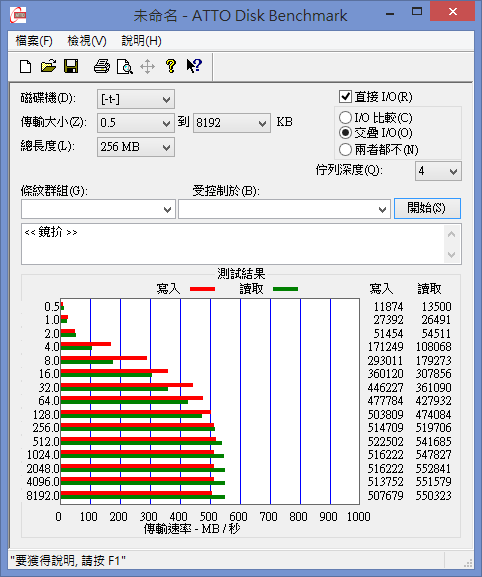Viewport: 482px width, 577px height.
Task: Click the read value 550323
Action: 433,496
